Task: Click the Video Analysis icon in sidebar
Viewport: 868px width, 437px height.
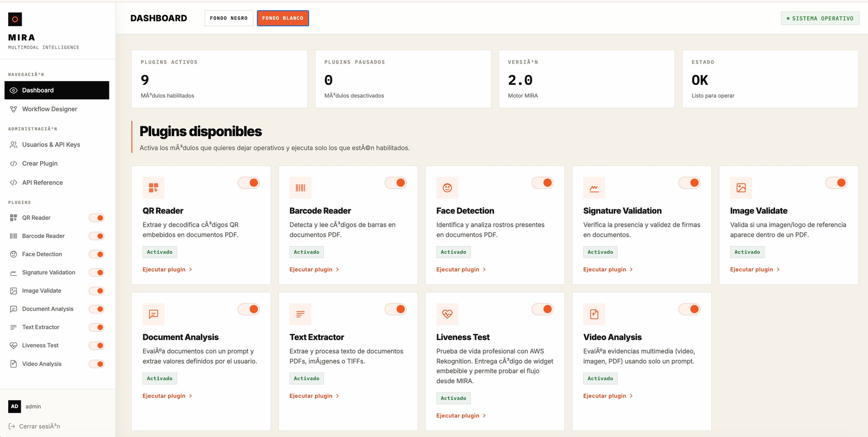Action: point(14,364)
